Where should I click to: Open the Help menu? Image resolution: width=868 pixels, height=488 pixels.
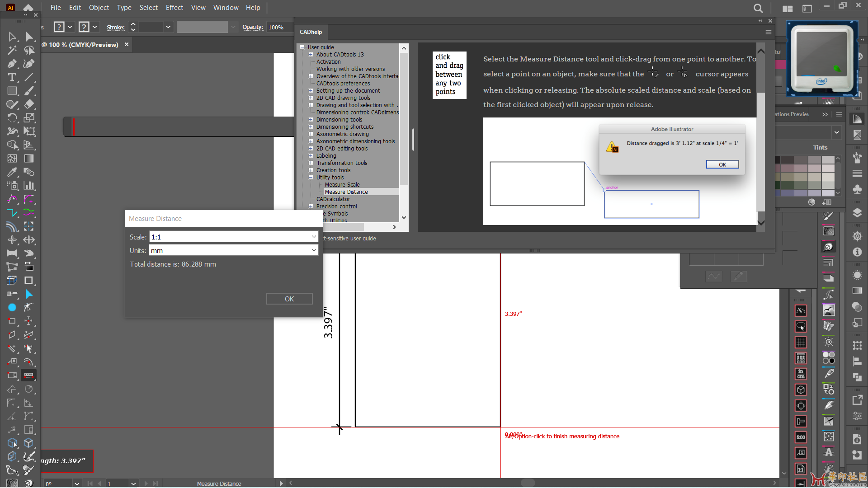click(253, 8)
